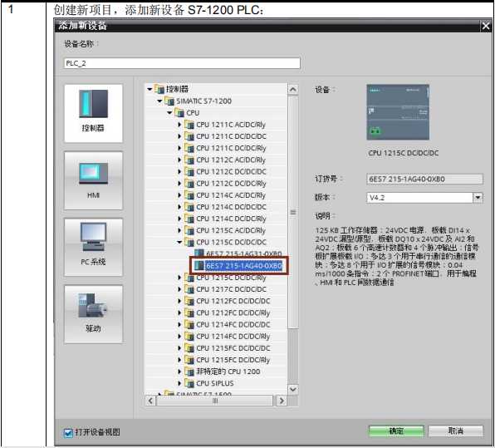This screenshot has height=448, width=495.
Task: Click the SIMATIC S7-1200 folder icon
Action: click(x=169, y=101)
